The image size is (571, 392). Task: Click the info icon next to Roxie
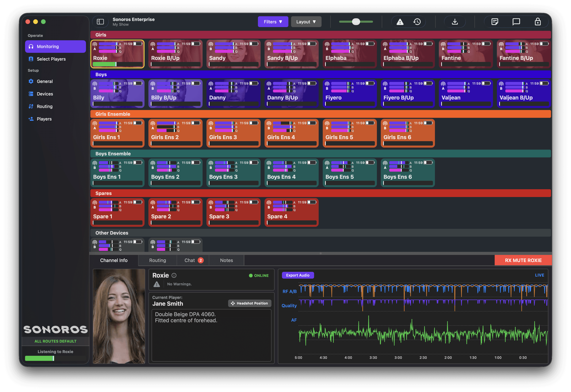(x=174, y=275)
